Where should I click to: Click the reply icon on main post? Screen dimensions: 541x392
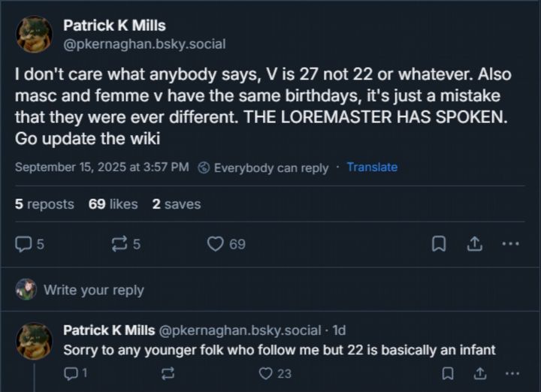tap(24, 244)
